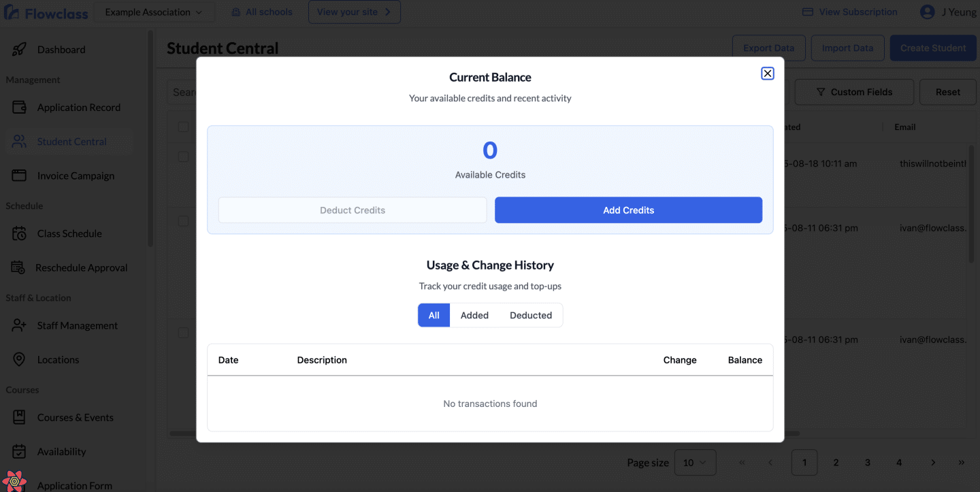Switch to the Added history tab
This screenshot has width=980, height=492.
point(474,315)
